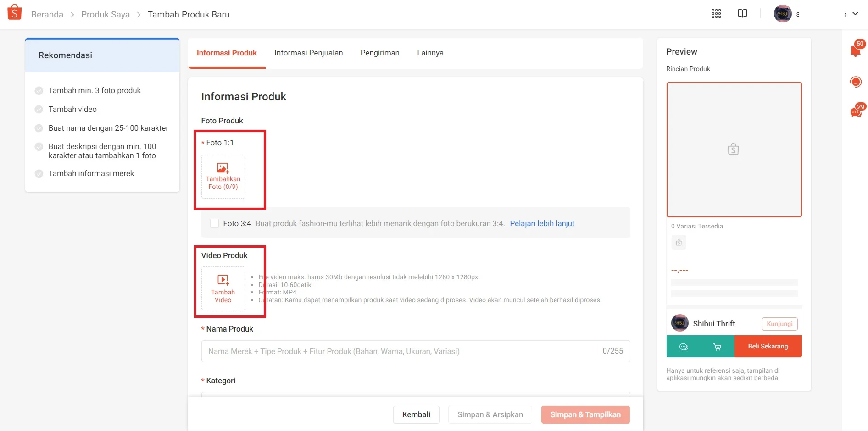This screenshot has height=431, width=868.
Task: Switch to the Informasi Penjualan tab
Action: point(308,53)
